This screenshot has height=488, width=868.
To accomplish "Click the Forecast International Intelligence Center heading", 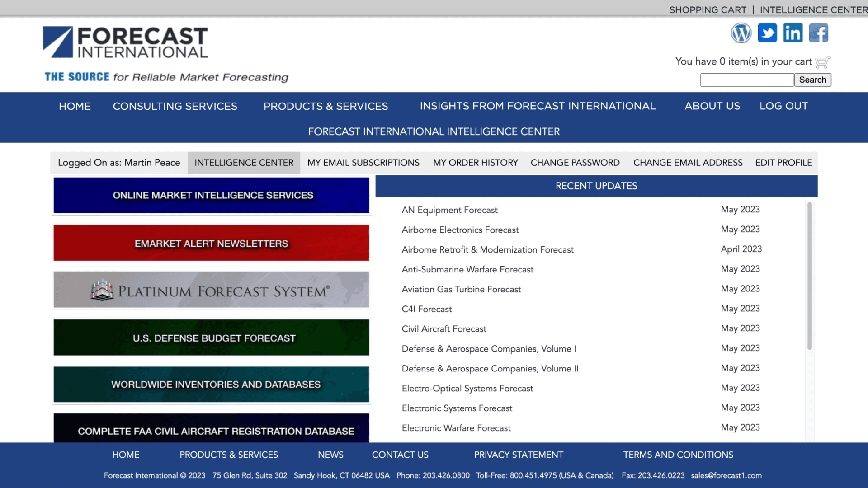I will (x=434, y=132).
